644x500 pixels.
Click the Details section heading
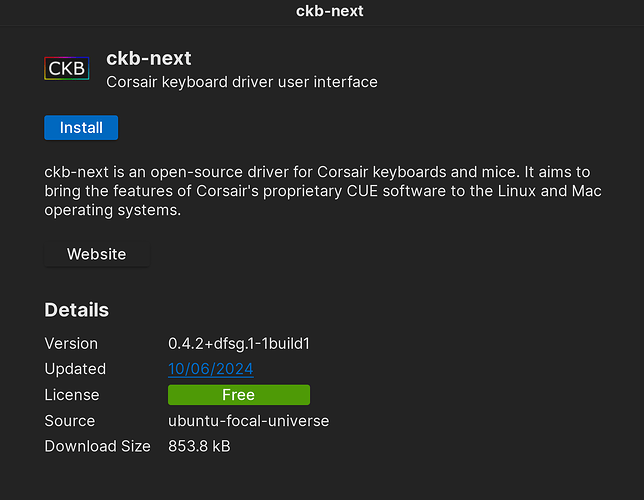(x=76, y=310)
